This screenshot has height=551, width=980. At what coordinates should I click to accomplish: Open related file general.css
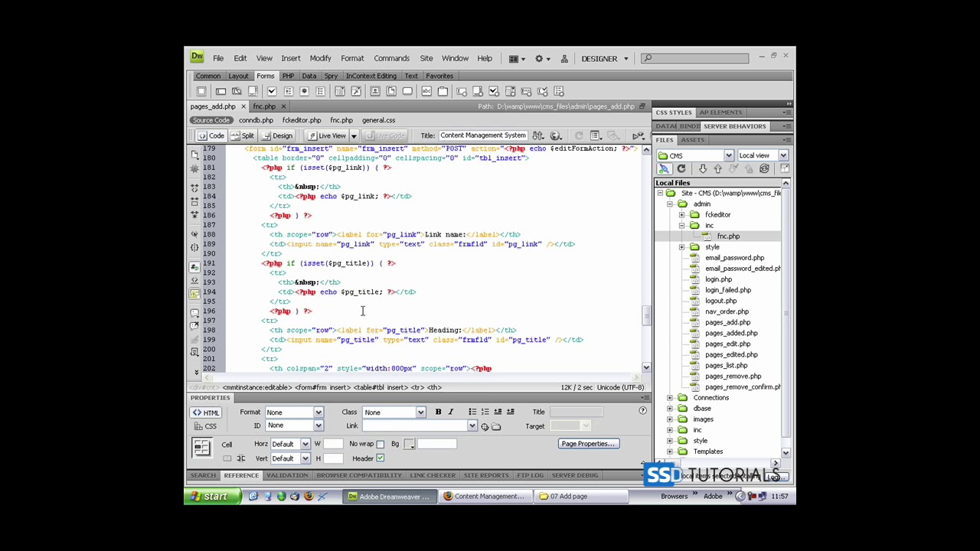(x=378, y=120)
